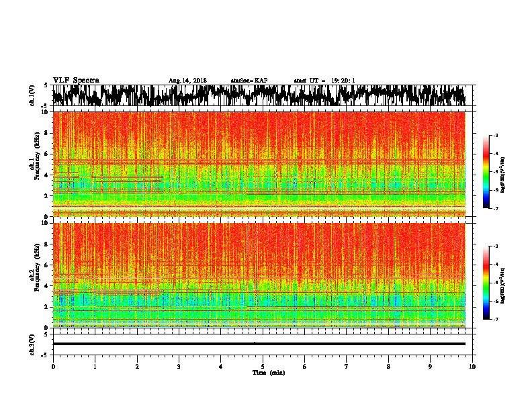Click the time axis tick label "5"
532x411 pixels.
click(263, 367)
